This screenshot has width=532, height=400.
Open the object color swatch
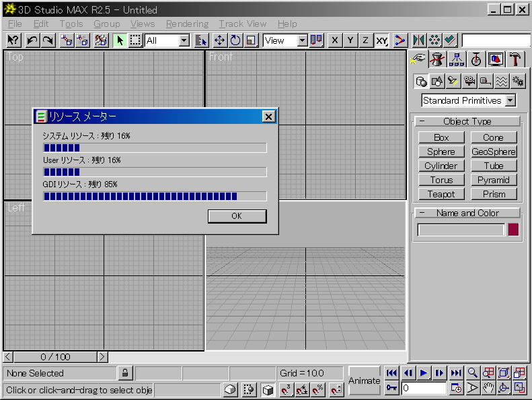[513, 230]
